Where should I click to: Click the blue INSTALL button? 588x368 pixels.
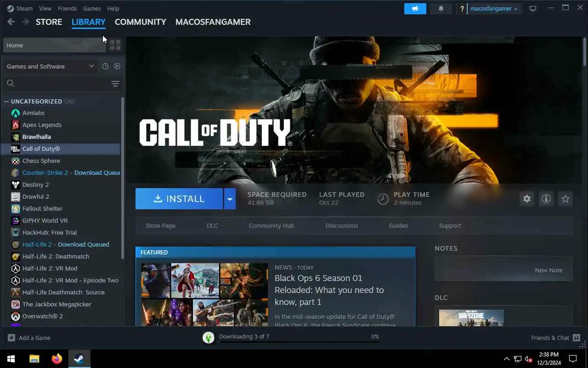point(179,199)
